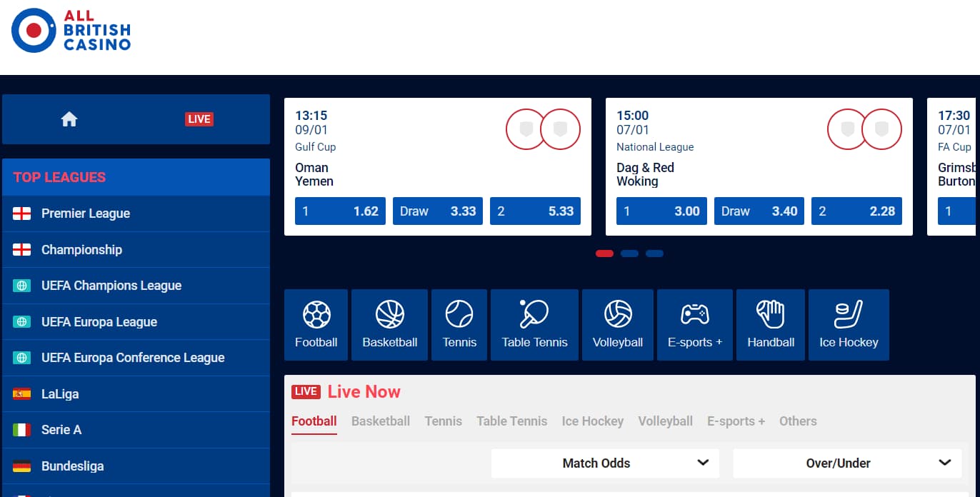Open the E-sports controller icon tile
980x497 pixels.
pos(694,324)
